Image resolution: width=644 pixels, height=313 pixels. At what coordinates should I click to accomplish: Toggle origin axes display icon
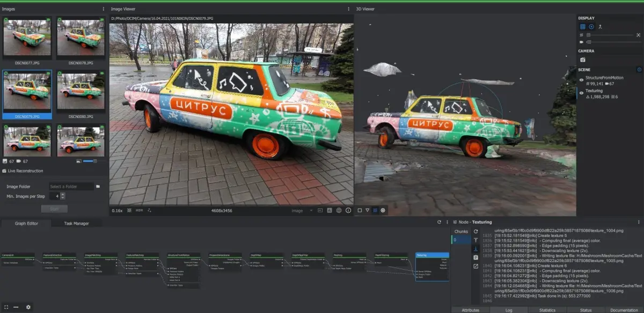point(600,26)
